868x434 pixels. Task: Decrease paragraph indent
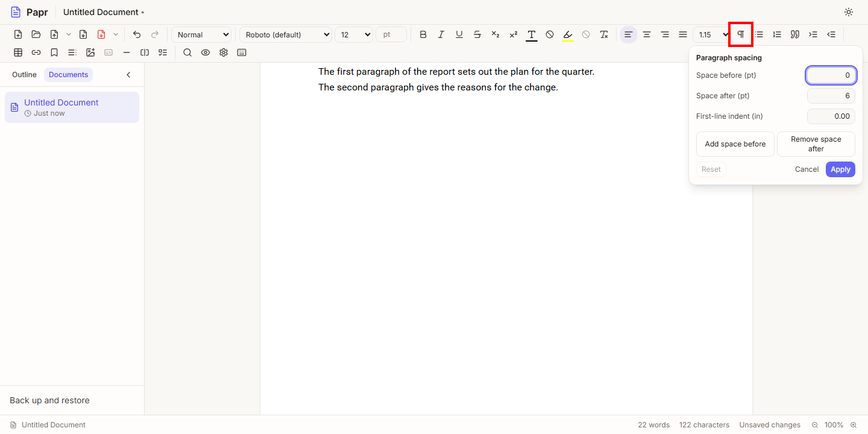click(831, 34)
